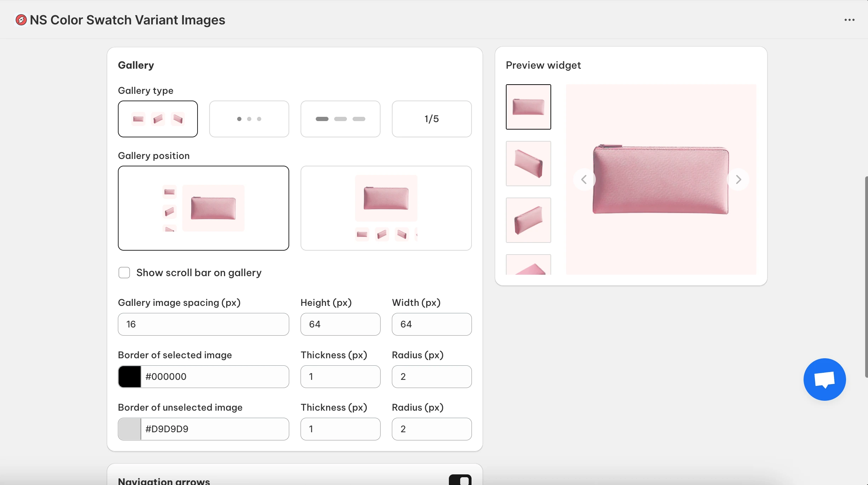Select the second preview thumbnail
The width and height of the screenshot is (868, 485).
[528, 164]
